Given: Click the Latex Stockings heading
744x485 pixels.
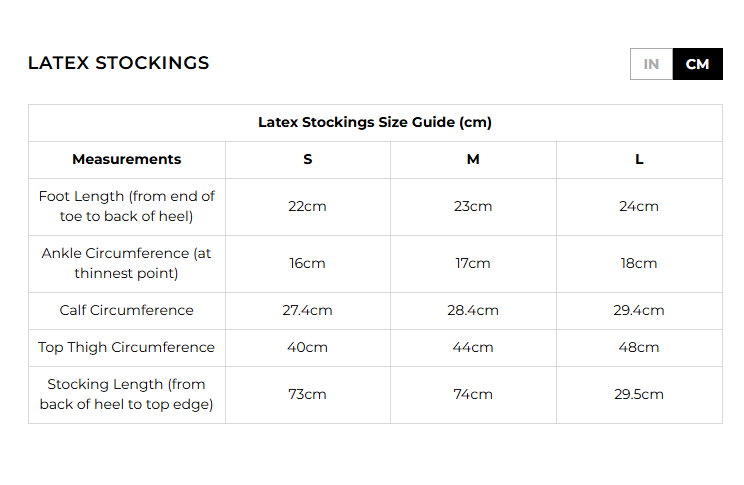Looking at the screenshot, I should pos(118,63).
